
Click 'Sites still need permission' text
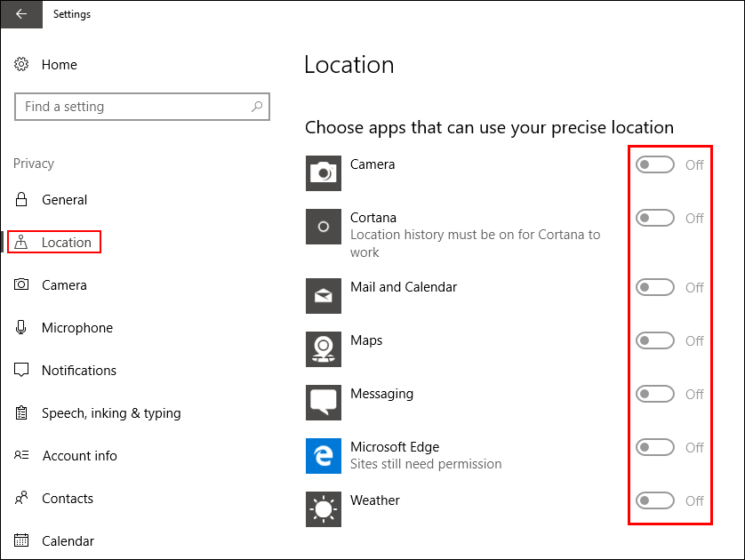click(426, 464)
